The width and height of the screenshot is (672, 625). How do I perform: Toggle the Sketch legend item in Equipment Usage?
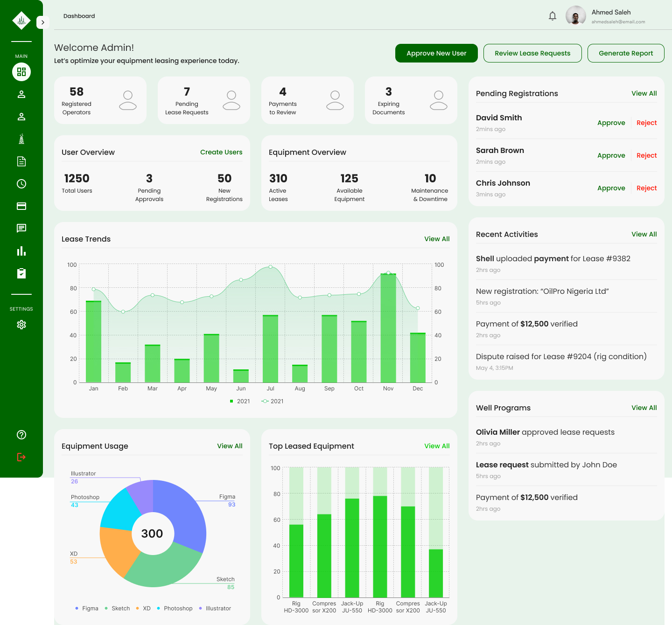118,608
